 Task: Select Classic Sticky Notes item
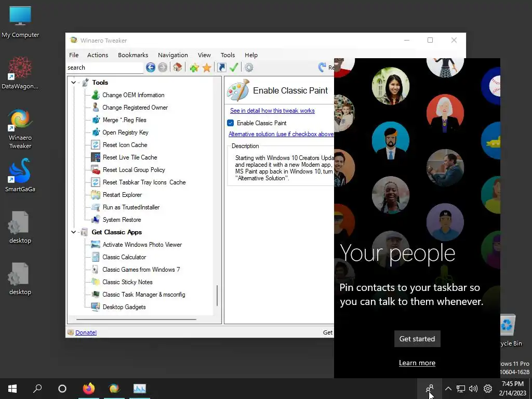pos(127,282)
